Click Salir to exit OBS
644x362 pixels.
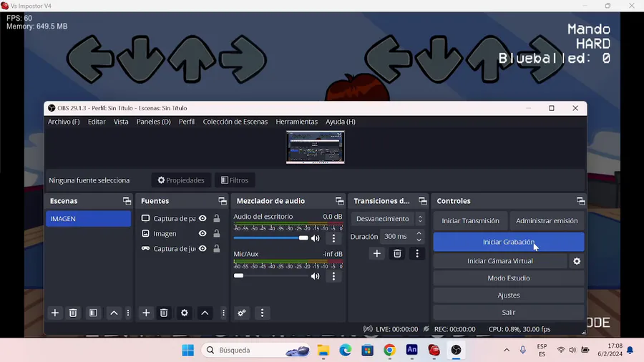click(509, 313)
